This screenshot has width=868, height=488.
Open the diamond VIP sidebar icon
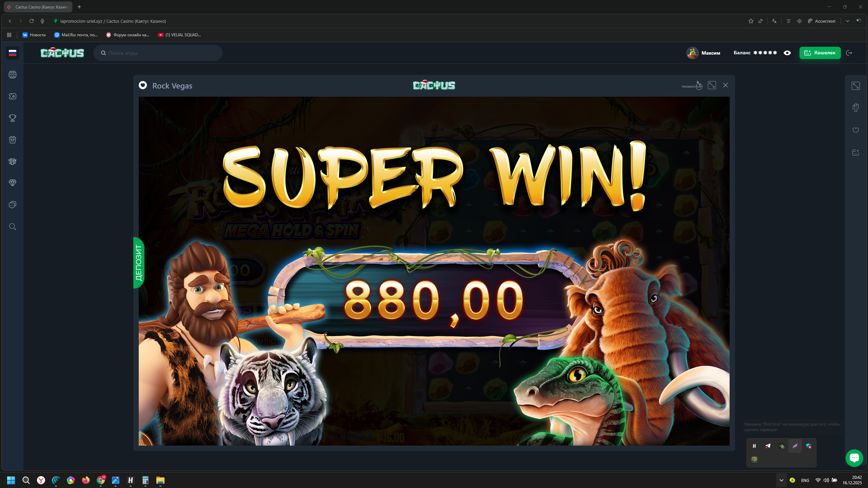pos(13,183)
